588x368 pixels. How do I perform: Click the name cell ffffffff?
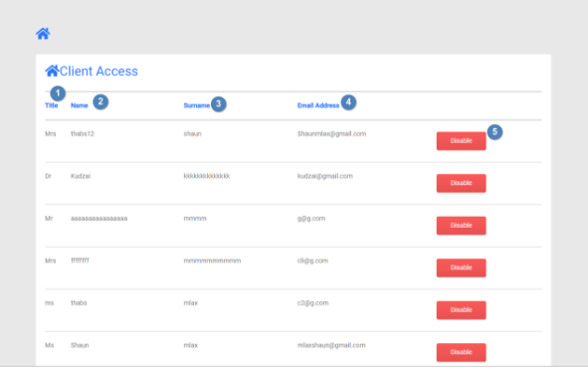pyautogui.click(x=80, y=261)
